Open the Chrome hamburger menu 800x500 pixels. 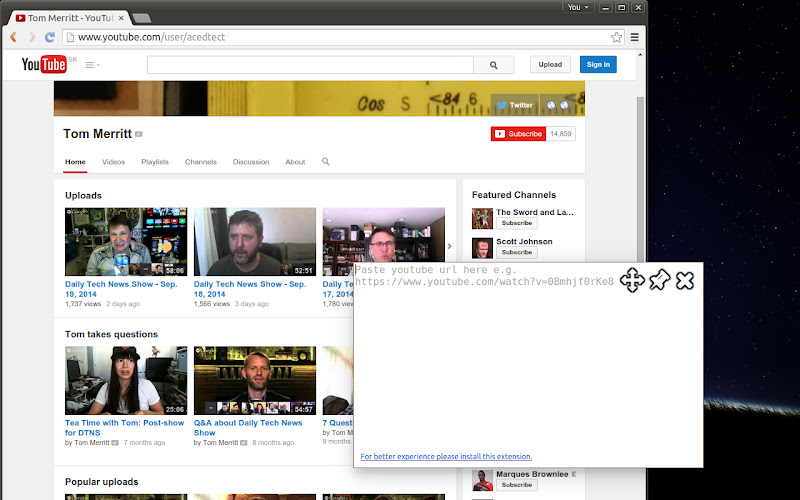tap(635, 37)
